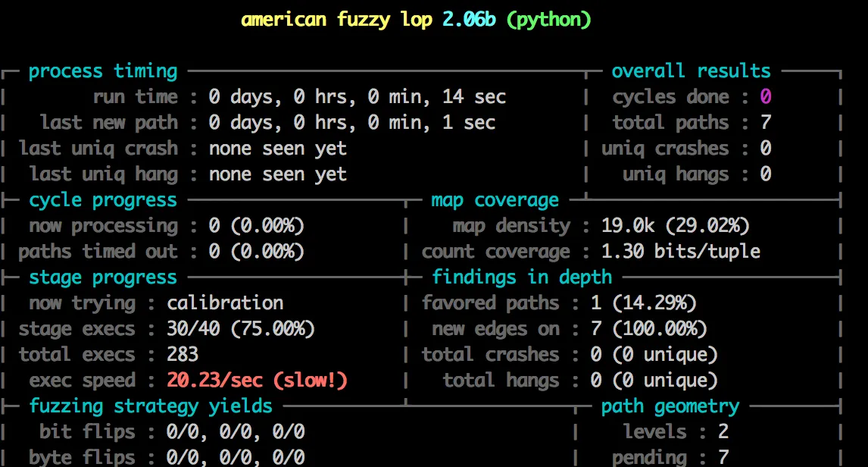868x467 pixels.
Task: Click the magenta cycles done value
Action: tap(766, 97)
